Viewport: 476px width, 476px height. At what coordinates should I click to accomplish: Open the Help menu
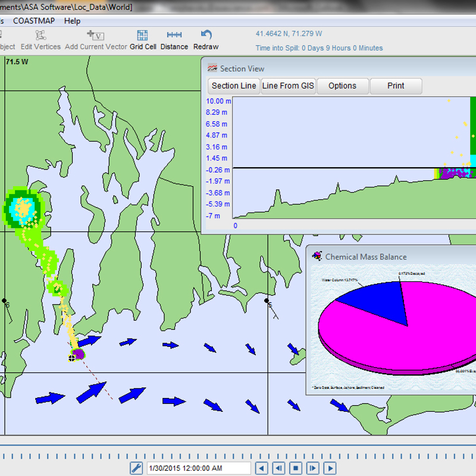(72, 21)
